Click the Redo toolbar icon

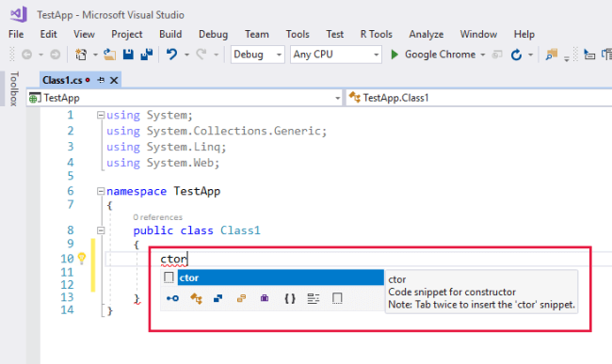pyautogui.click(x=201, y=55)
